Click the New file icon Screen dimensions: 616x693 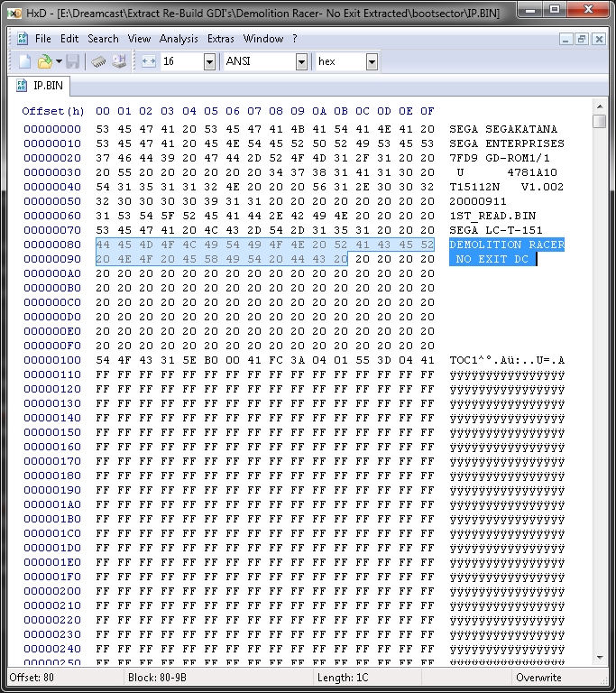point(24,61)
